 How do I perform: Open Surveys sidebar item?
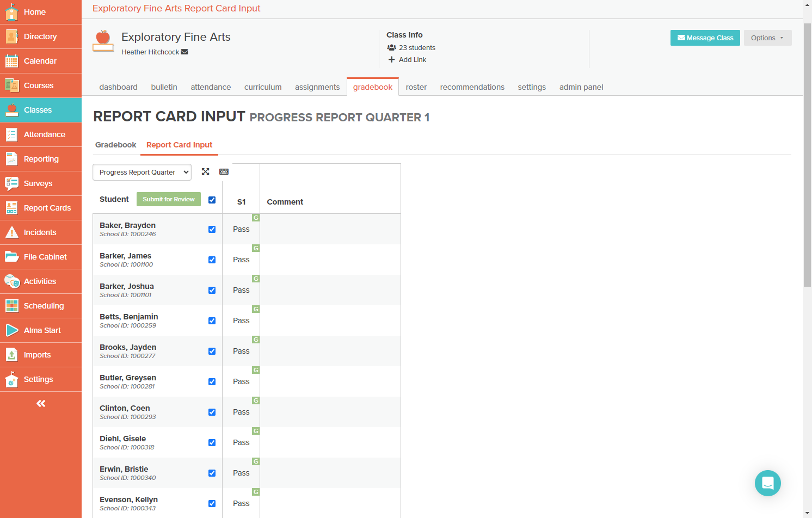click(41, 183)
